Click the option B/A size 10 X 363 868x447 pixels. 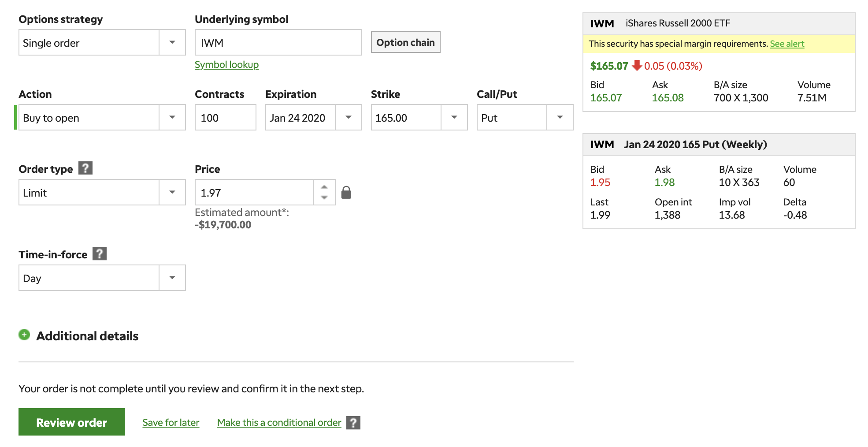pos(739,183)
